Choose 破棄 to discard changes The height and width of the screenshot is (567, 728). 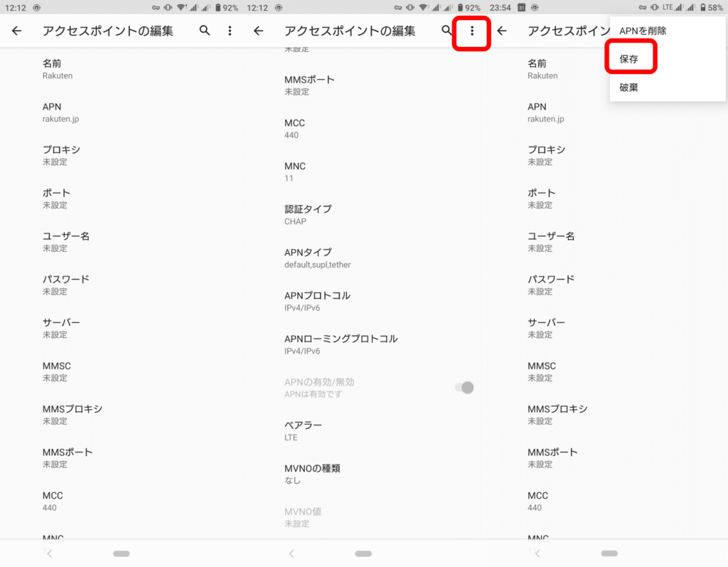(628, 87)
